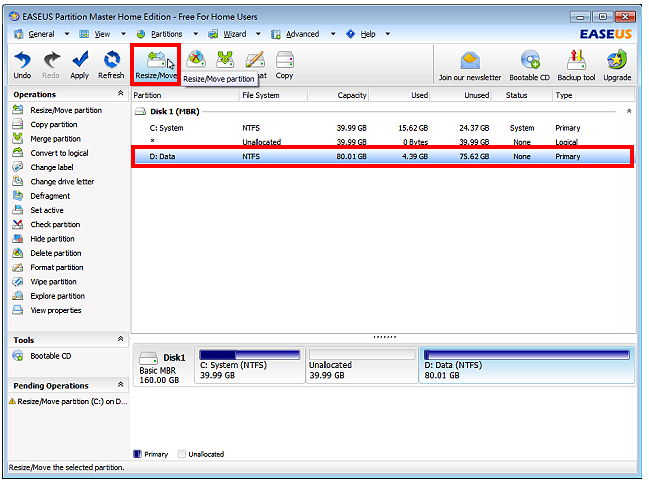Click Merge partition icon in Operations

click(x=18, y=139)
